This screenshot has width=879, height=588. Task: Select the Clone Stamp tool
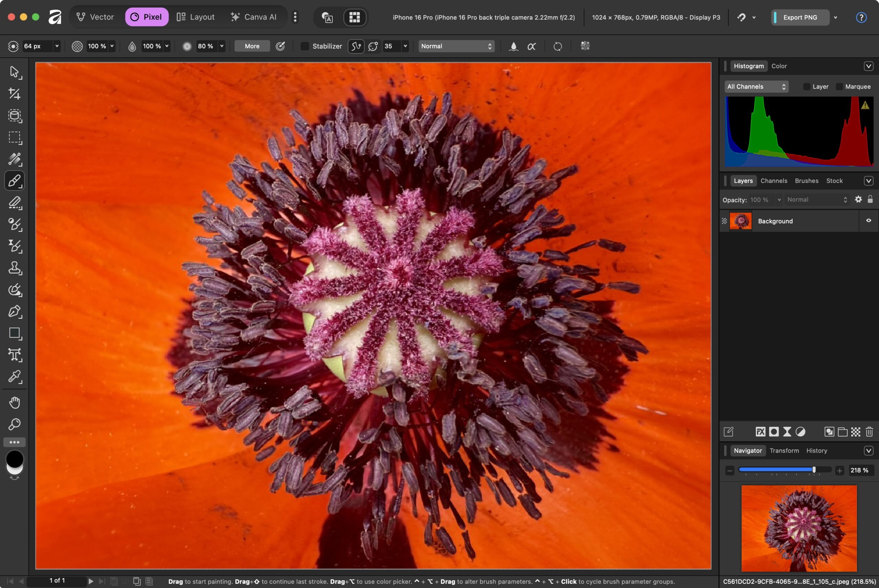click(15, 268)
